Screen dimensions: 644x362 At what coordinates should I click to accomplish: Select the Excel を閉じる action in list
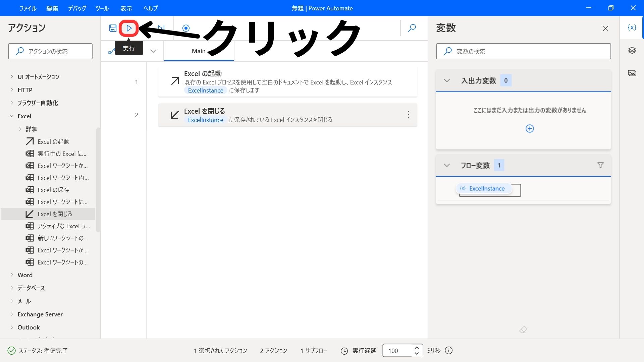point(48,214)
